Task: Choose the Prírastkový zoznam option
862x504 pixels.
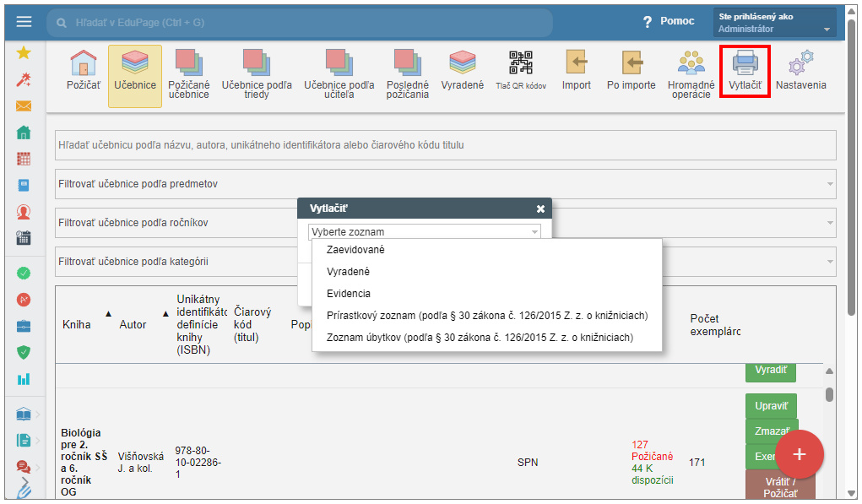Action: [486, 316]
